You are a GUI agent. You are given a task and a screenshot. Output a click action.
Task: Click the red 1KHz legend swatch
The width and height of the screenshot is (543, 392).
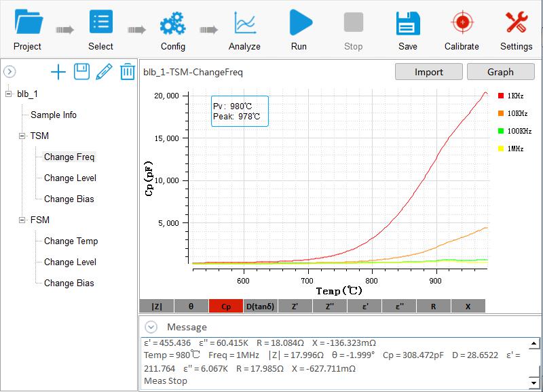pyautogui.click(x=501, y=96)
